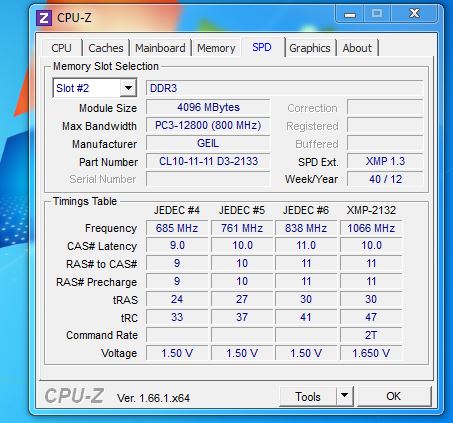The image size is (453, 423).
Task: Click the Tools button
Action: tap(308, 397)
